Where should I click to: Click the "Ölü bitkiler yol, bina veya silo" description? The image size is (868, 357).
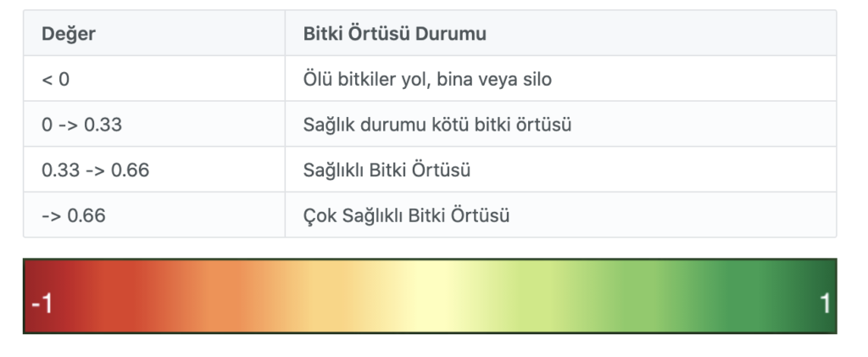(x=427, y=80)
